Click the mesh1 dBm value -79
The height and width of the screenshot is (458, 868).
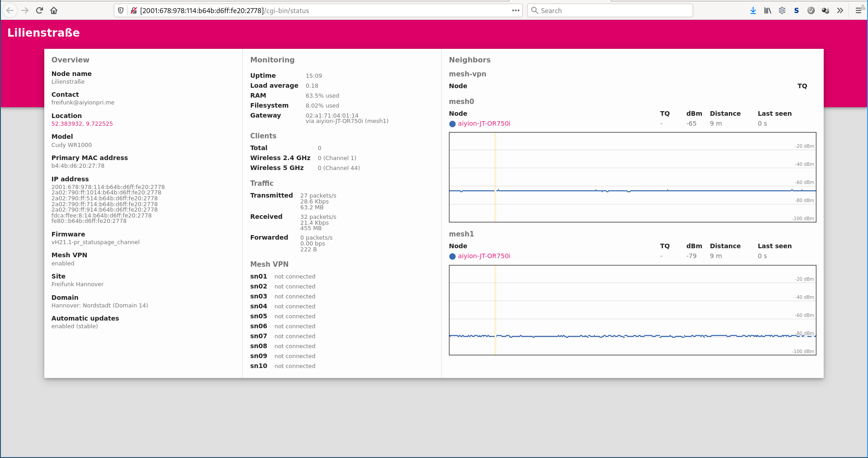coord(691,256)
